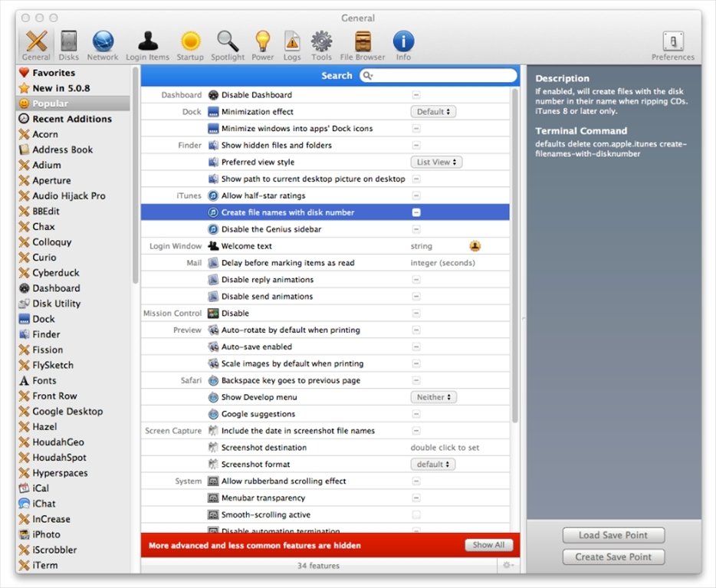Toggle Mission Control Disable checkbox

[x=416, y=314]
